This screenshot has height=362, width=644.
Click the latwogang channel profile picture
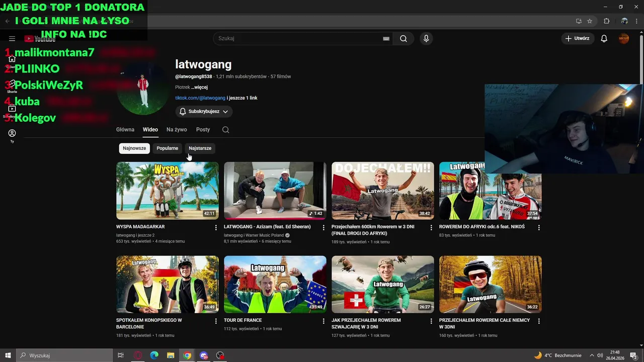pos(143,89)
